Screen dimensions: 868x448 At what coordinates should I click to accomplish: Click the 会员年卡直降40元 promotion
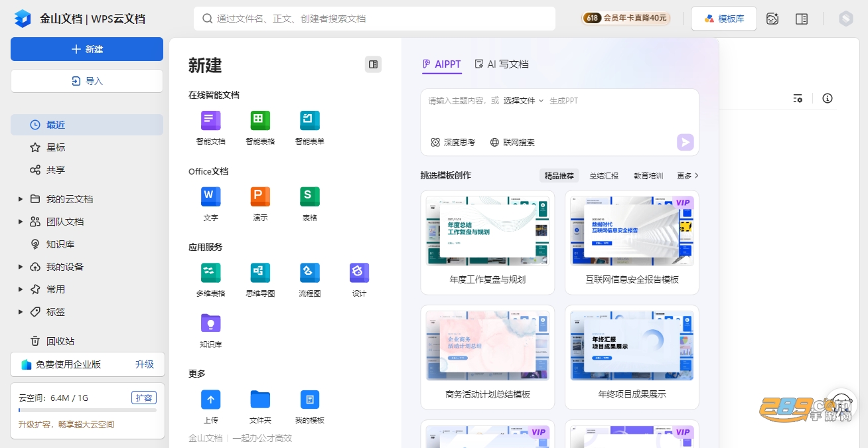626,19
